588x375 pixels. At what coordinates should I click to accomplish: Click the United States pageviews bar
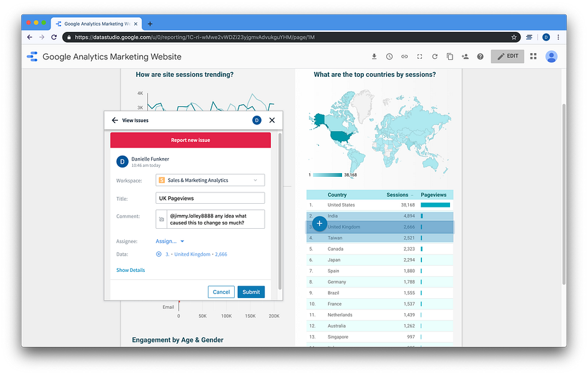point(435,205)
